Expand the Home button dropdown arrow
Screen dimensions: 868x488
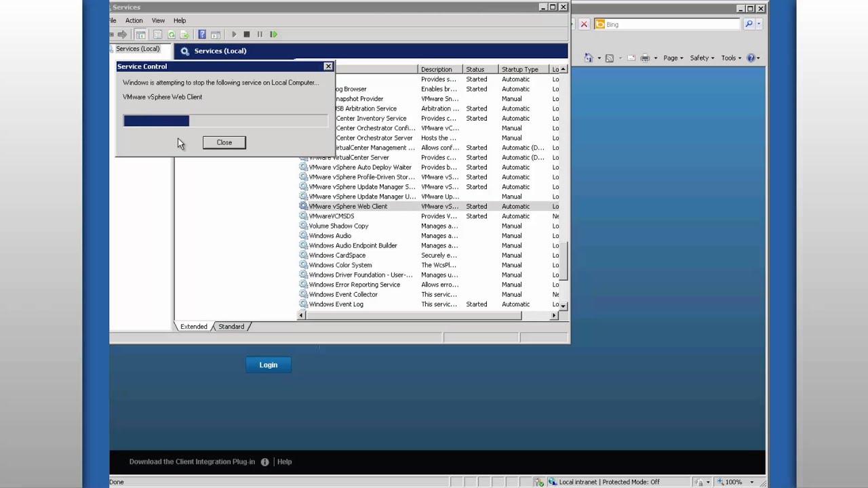(x=599, y=58)
